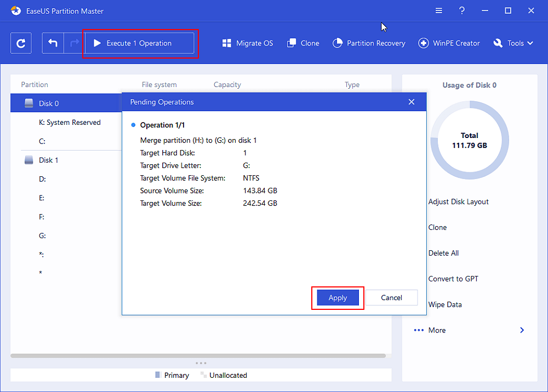Select the F: partition

[42, 217]
